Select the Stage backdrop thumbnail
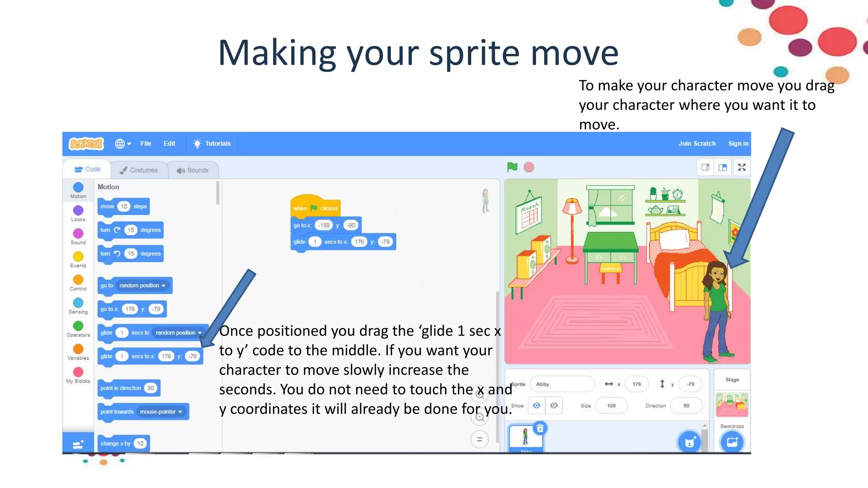 tap(732, 405)
